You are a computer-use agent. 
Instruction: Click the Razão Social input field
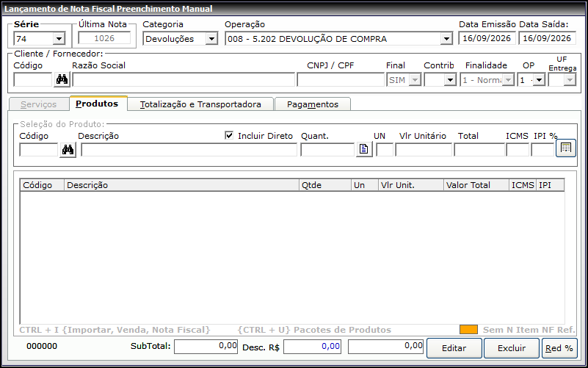[x=184, y=79]
